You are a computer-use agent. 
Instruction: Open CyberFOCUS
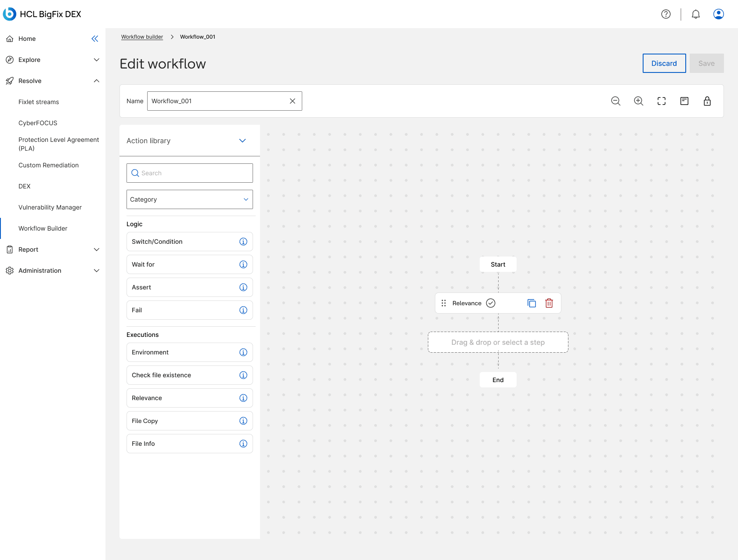pyautogui.click(x=38, y=123)
